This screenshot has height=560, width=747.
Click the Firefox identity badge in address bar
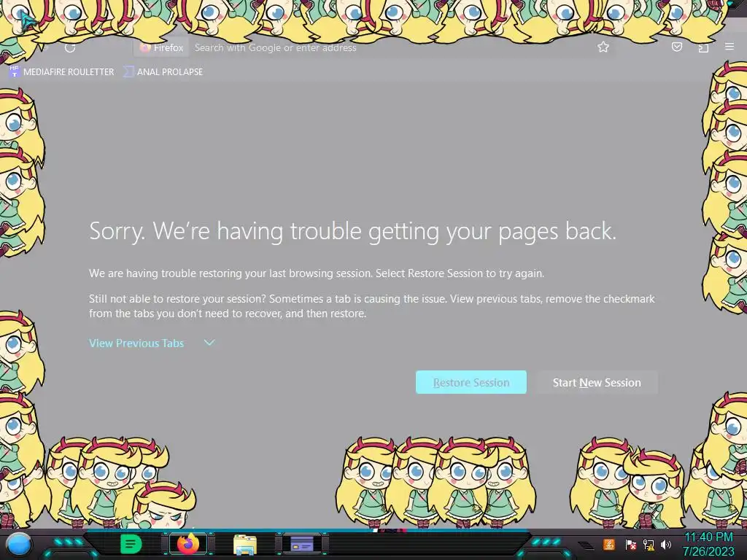click(x=162, y=47)
